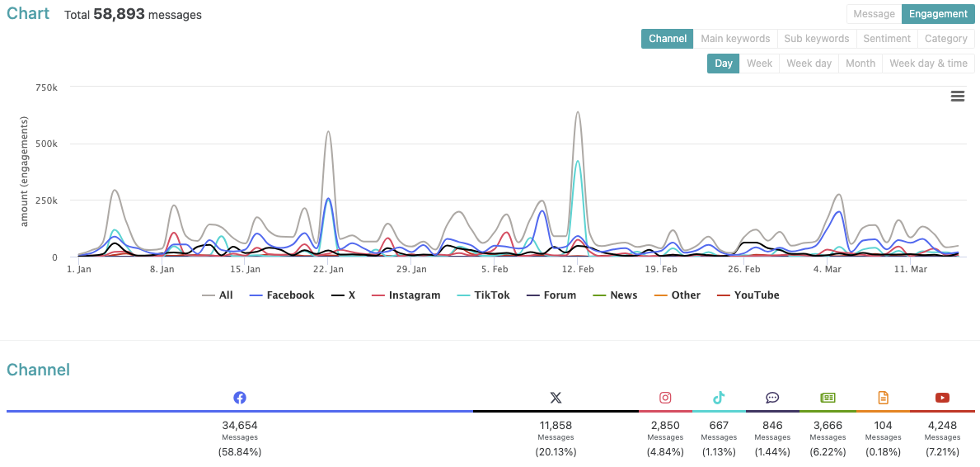This screenshot has width=980, height=467.
Task: Switch to the Main keywords tab
Action: 735,39
